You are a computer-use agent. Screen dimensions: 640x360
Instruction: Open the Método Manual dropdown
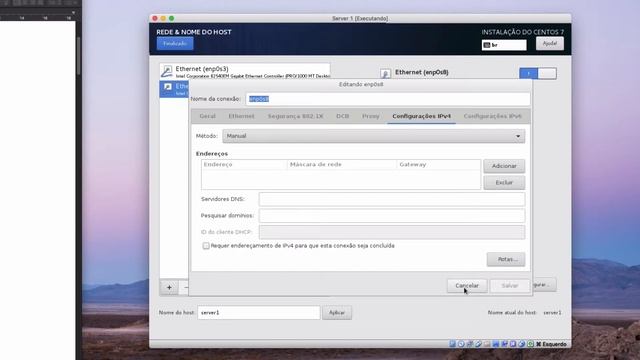[x=373, y=136]
